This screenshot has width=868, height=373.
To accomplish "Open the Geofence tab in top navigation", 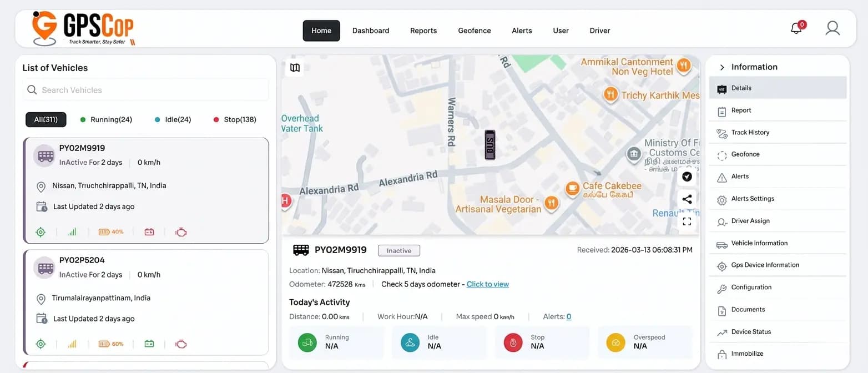I will (x=475, y=31).
